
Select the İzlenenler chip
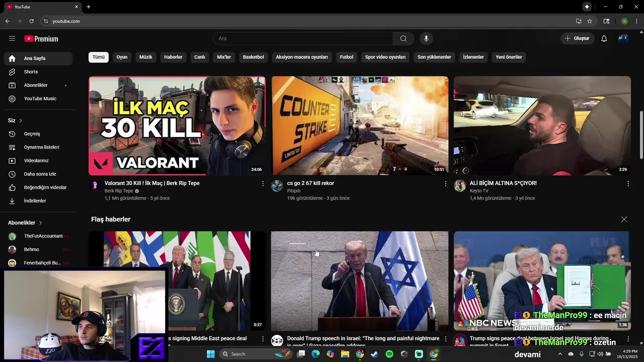473,57
